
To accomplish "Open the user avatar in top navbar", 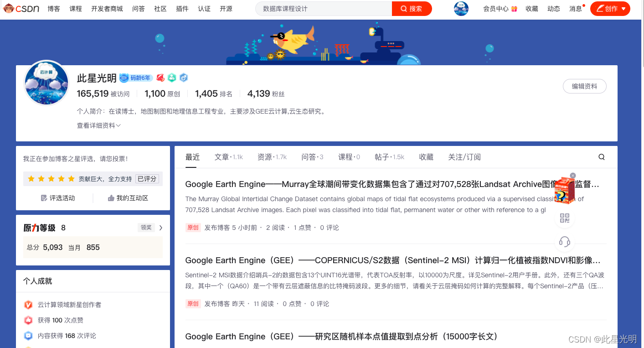I will pyautogui.click(x=461, y=9).
